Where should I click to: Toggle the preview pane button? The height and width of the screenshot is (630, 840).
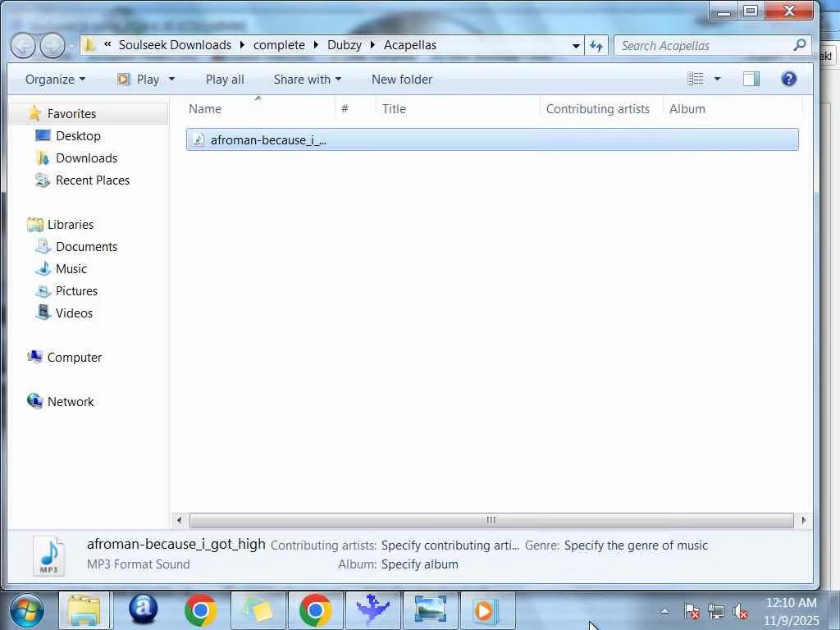click(751, 80)
